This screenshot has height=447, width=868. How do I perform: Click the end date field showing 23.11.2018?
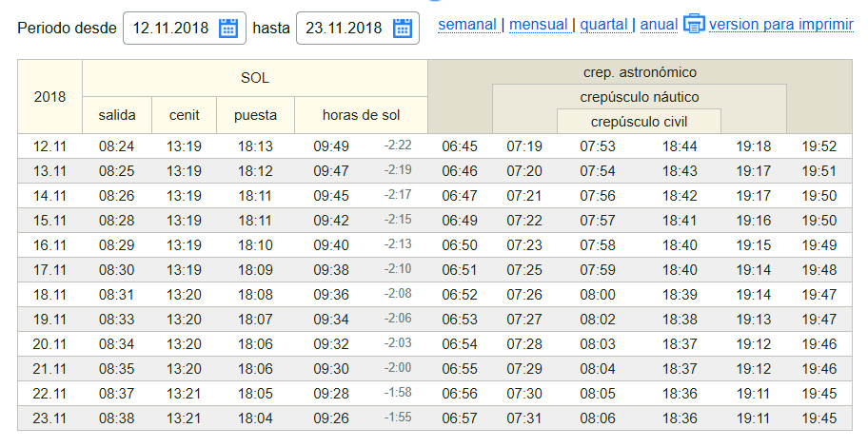[345, 29]
